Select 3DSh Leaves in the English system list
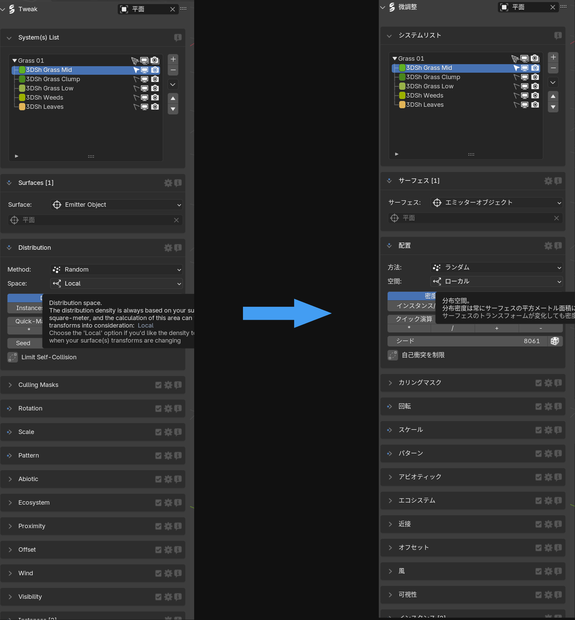This screenshot has width=575, height=620. [44, 107]
